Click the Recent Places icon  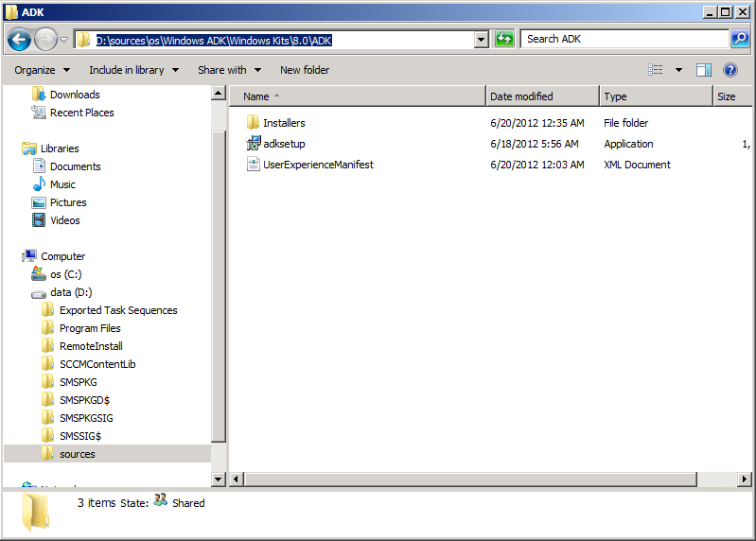(x=39, y=113)
